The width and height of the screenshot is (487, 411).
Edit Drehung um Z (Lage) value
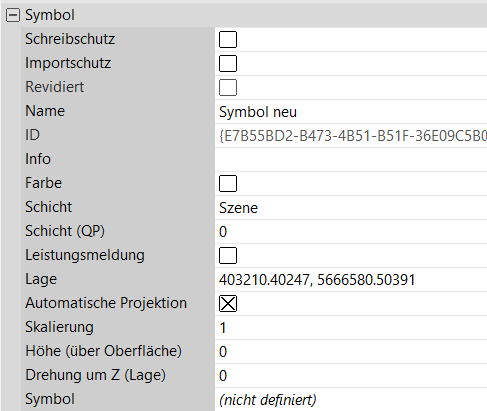[x=351, y=376]
